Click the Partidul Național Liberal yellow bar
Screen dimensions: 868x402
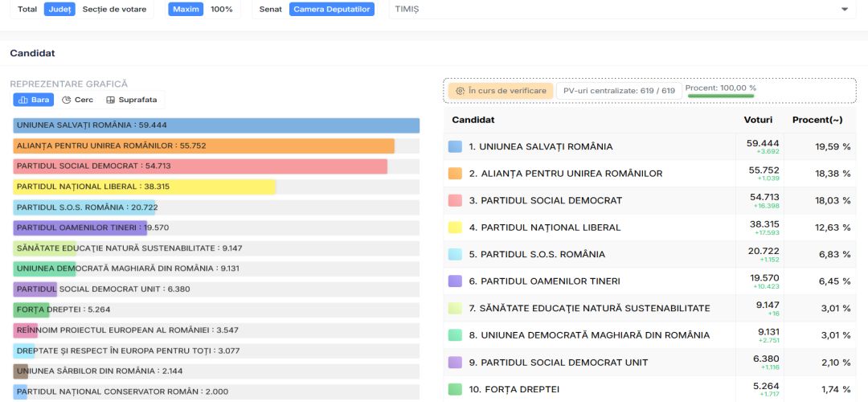[145, 187]
